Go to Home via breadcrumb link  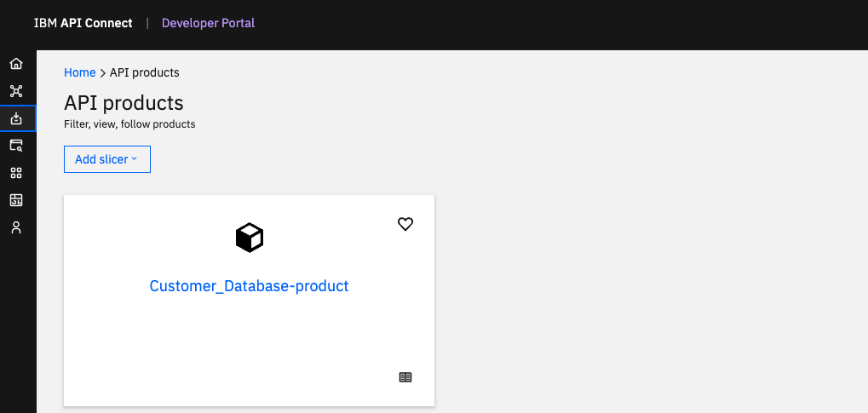pyautogui.click(x=80, y=72)
